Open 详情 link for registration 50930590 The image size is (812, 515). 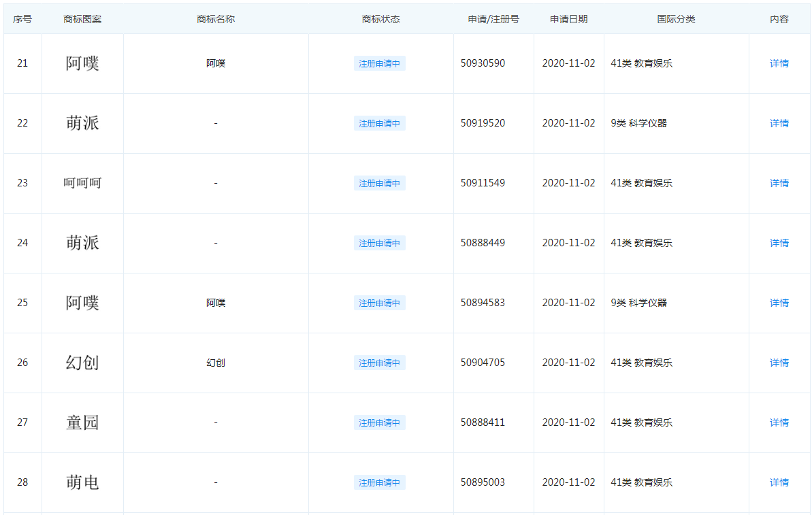click(779, 63)
